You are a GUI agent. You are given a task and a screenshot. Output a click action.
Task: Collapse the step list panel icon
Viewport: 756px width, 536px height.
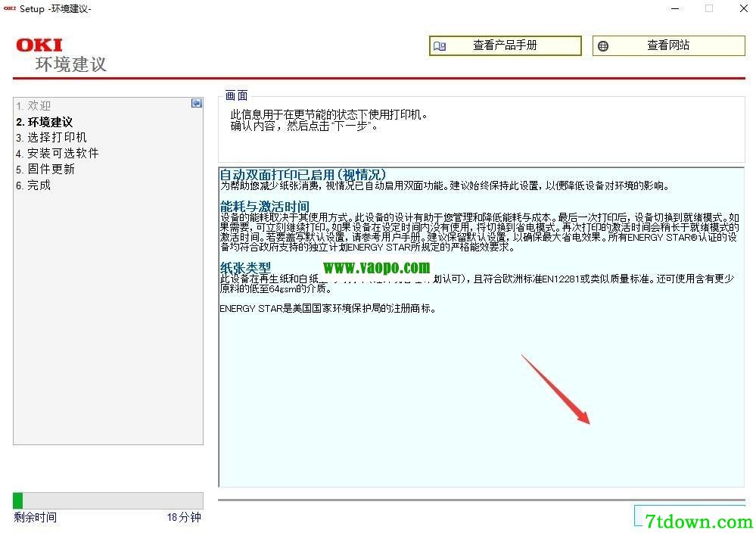point(197,103)
